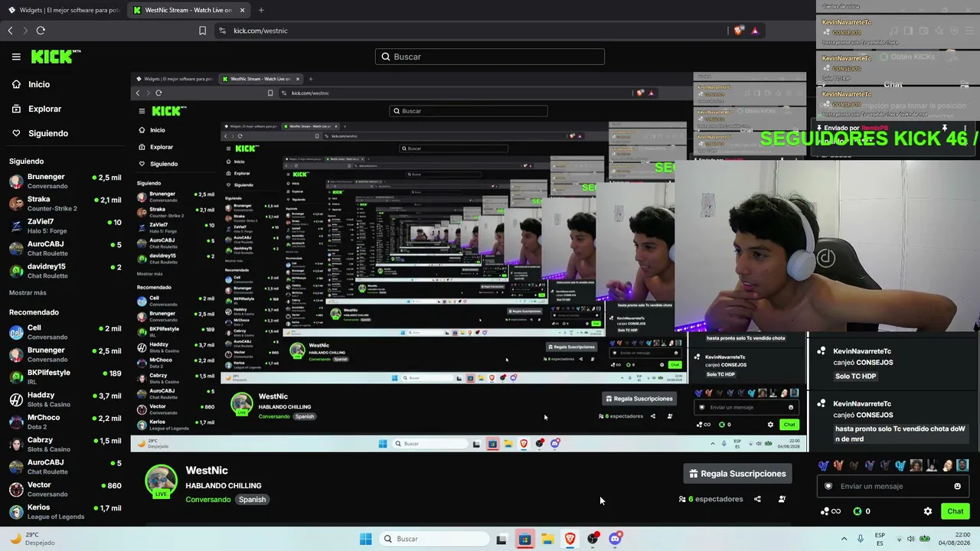
Task: Open Discord from the taskbar
Action: pos(615,539)
